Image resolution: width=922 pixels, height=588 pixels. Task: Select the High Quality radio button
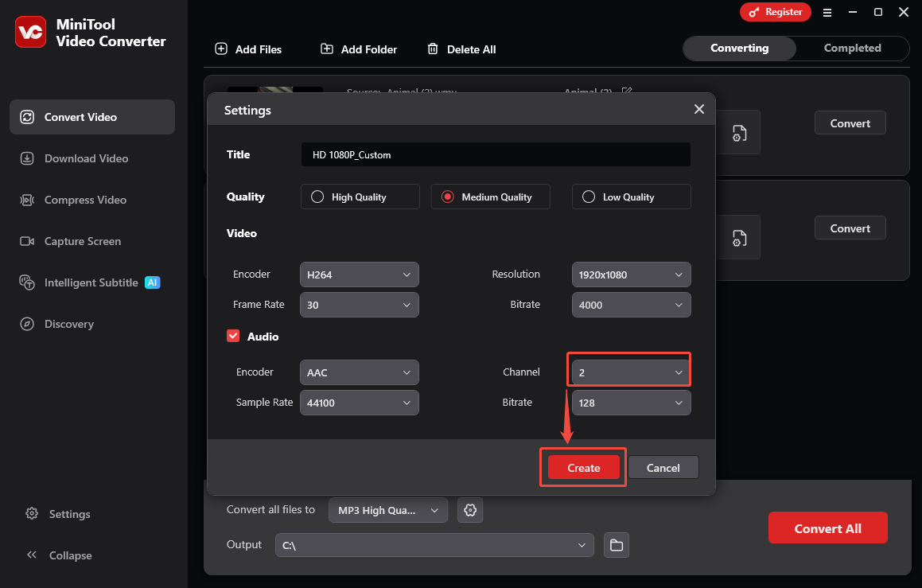tap(316, 197)
